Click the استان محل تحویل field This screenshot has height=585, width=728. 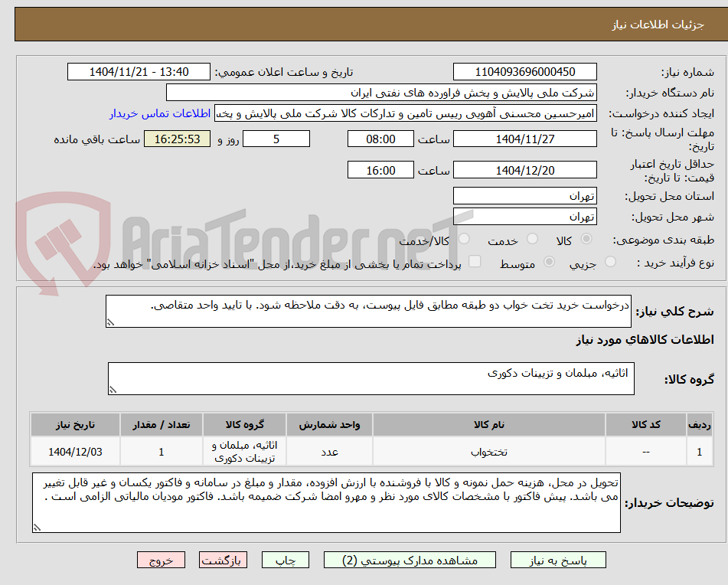coord(524,196)
